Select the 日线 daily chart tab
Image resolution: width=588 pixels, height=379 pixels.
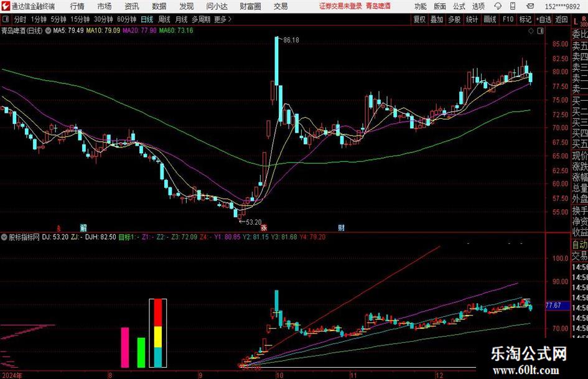coord(147,19)
